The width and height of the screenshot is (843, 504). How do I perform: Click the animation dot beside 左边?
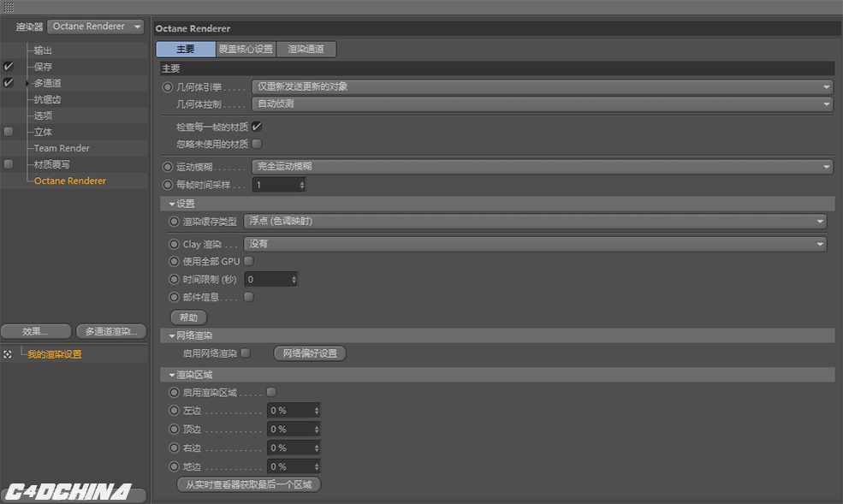(x=174, y=411)
